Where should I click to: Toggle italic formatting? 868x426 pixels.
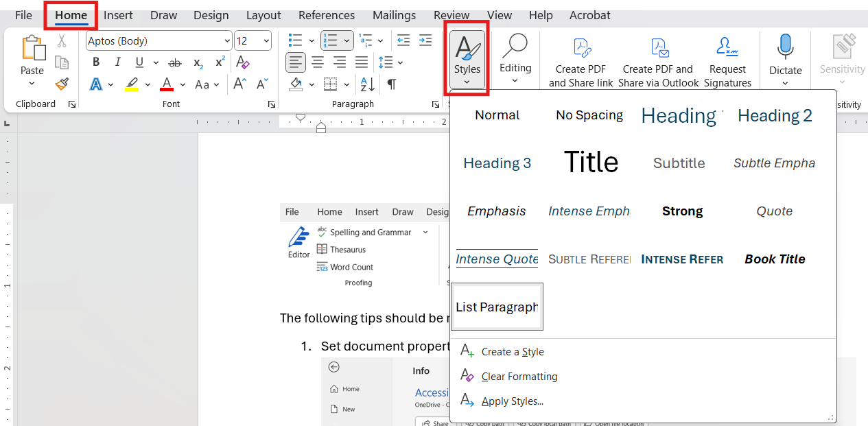click(x=117, y=62)
